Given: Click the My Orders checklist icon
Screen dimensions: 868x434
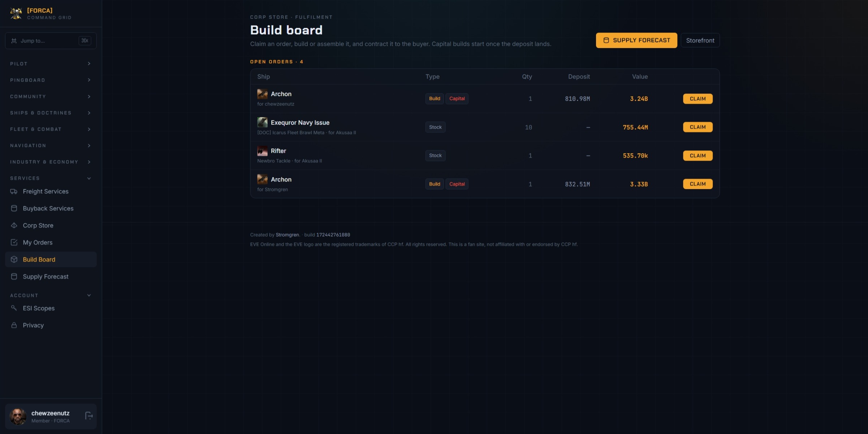Looking at the screenshot, I should point(14,242).
